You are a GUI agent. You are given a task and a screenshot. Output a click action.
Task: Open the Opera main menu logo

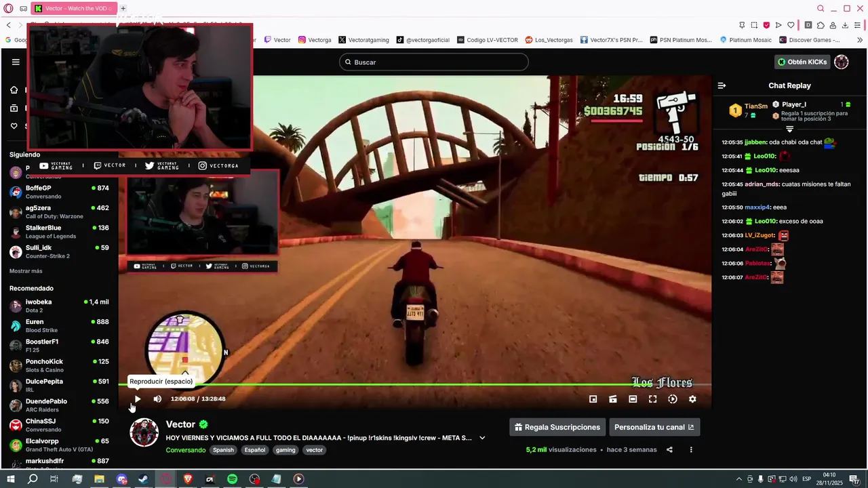click(9, 9)
